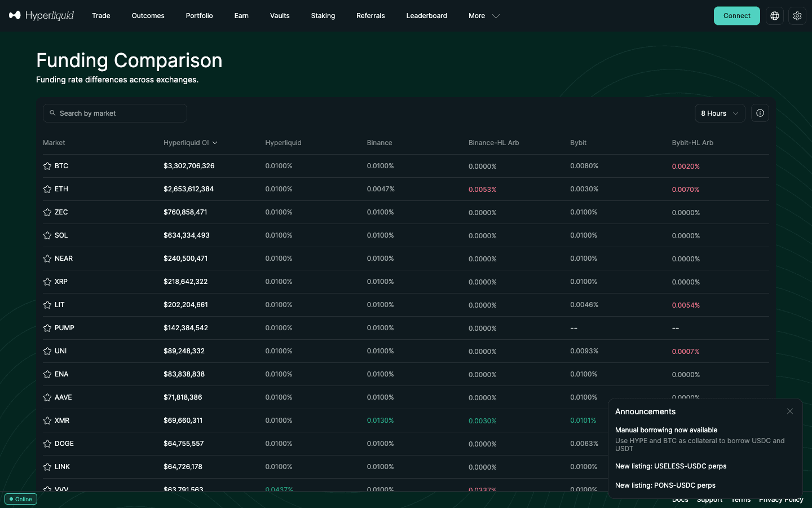The image size is (812, 508).
Task: Go to Earn
Action: point(241,16)
